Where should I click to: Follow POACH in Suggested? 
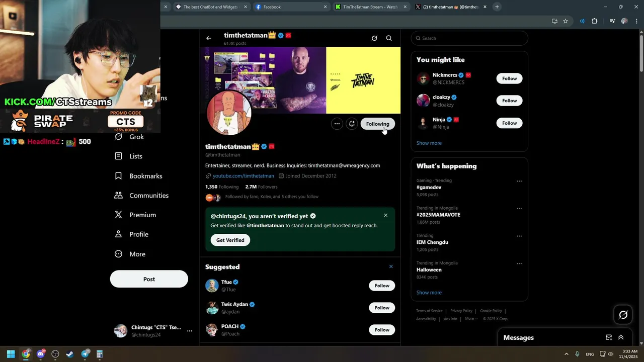coord(382,330)
